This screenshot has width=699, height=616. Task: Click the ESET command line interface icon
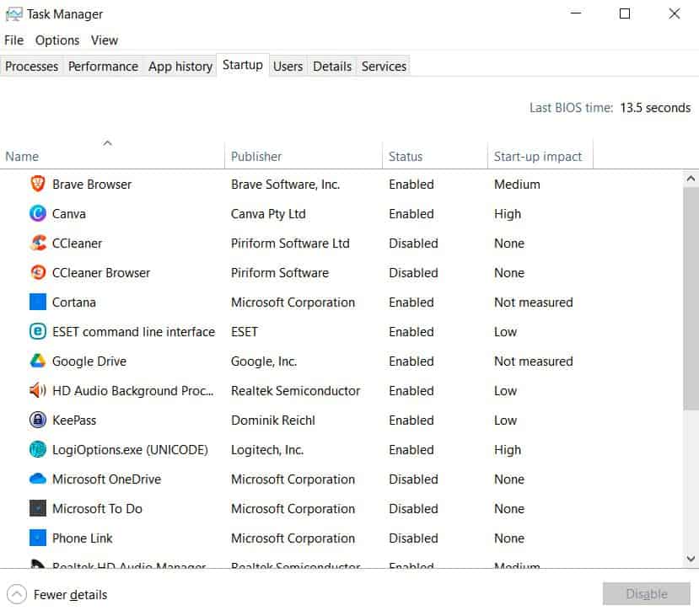[x=37, y=331]
